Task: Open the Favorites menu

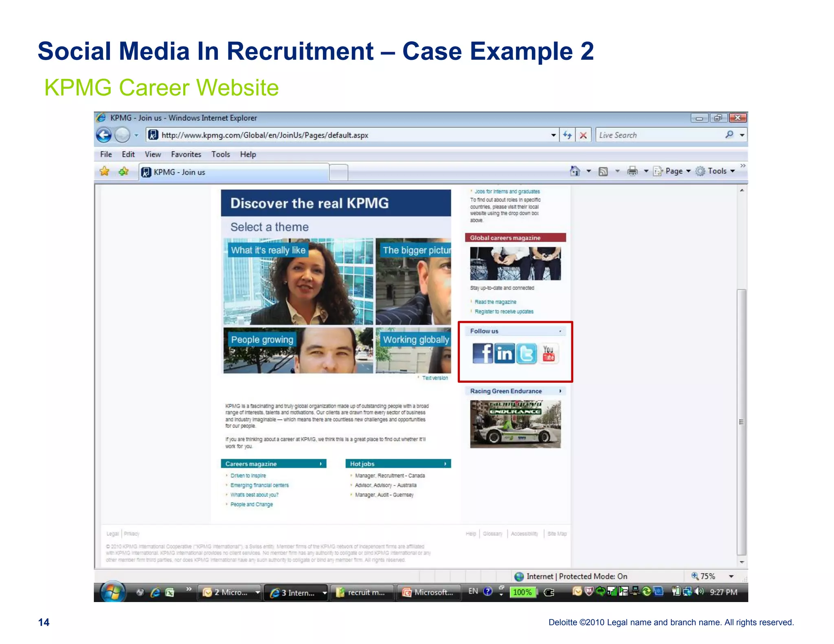Action: click(186, 154)
